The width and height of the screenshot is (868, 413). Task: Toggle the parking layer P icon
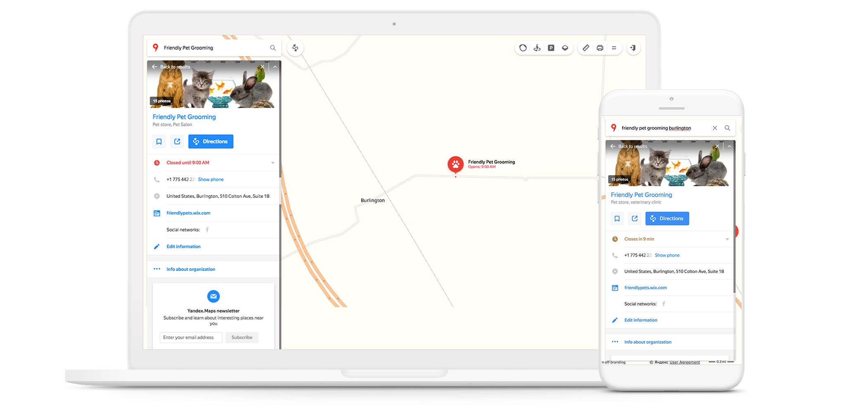click(x=551, y=48)
